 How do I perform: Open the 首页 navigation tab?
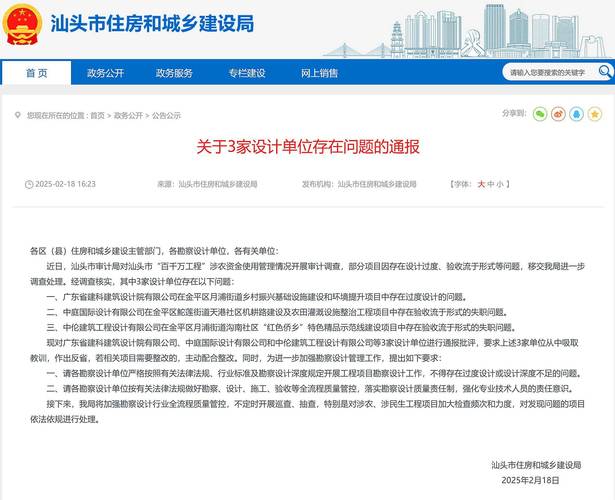[36, 73]
